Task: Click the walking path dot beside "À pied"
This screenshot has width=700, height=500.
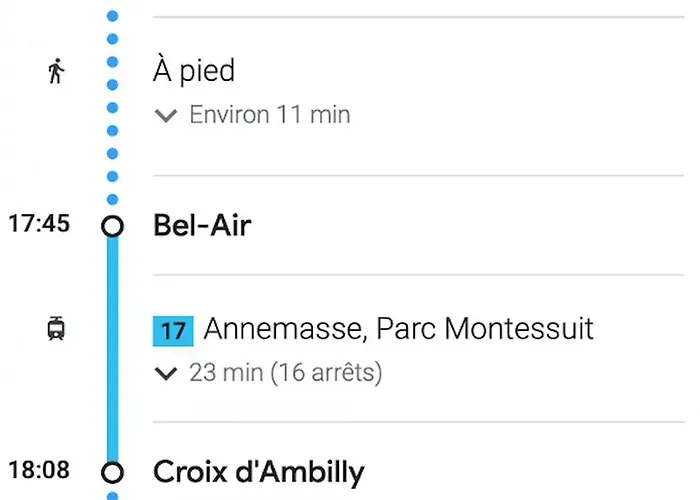Action: pos(113,62)
